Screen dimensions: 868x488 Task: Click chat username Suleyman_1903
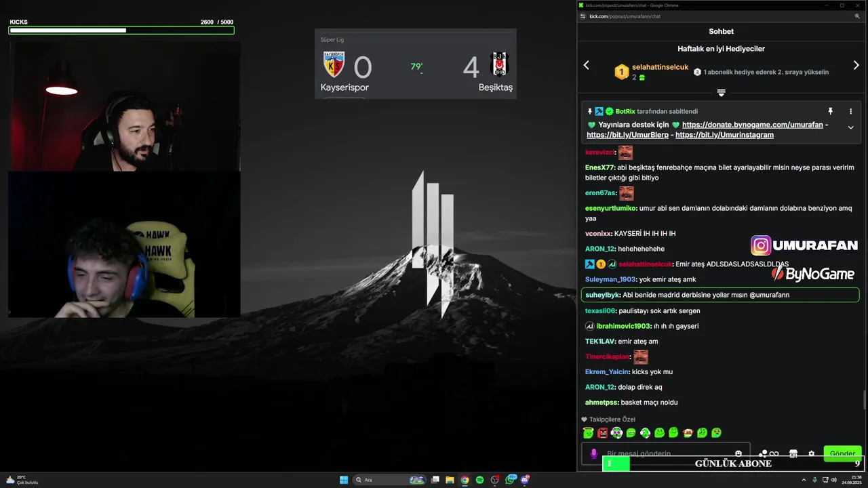pyautogui.click(x=610, y=279)
